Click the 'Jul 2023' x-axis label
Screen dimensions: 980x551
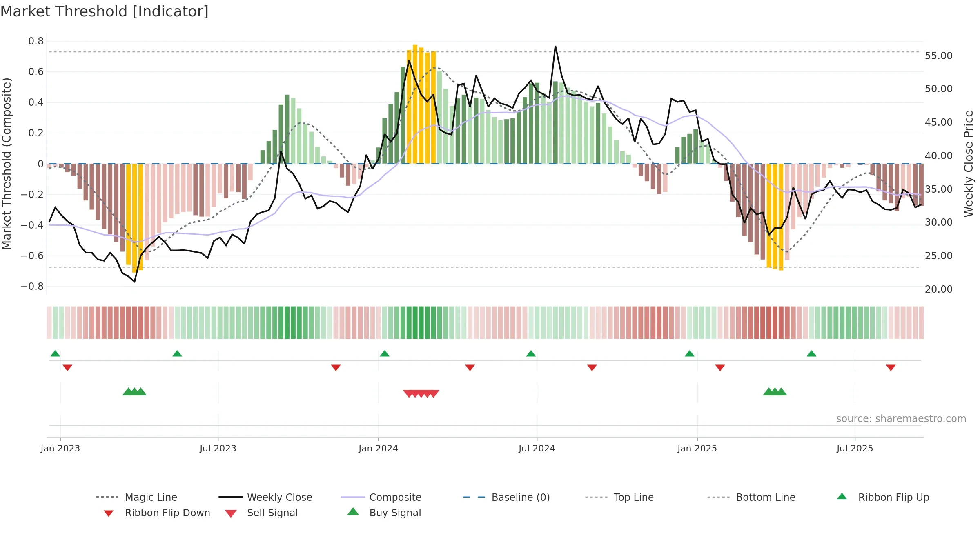click(x=218, y=448)
